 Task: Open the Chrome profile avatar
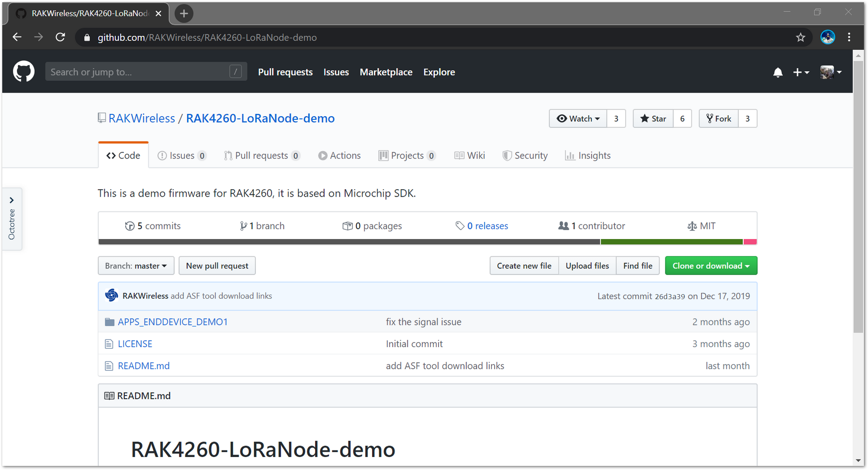coord(828,37)
